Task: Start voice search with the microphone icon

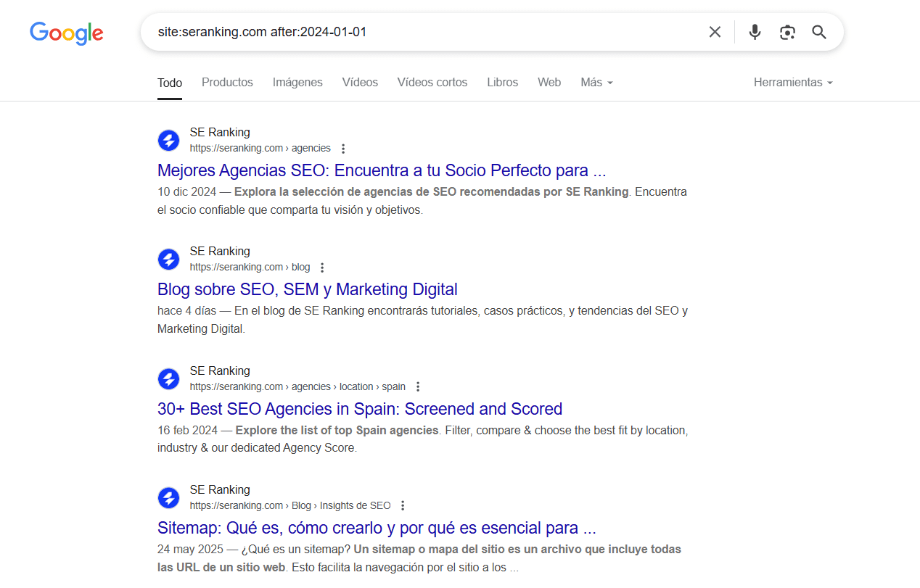Action: [x=755, y=32]
